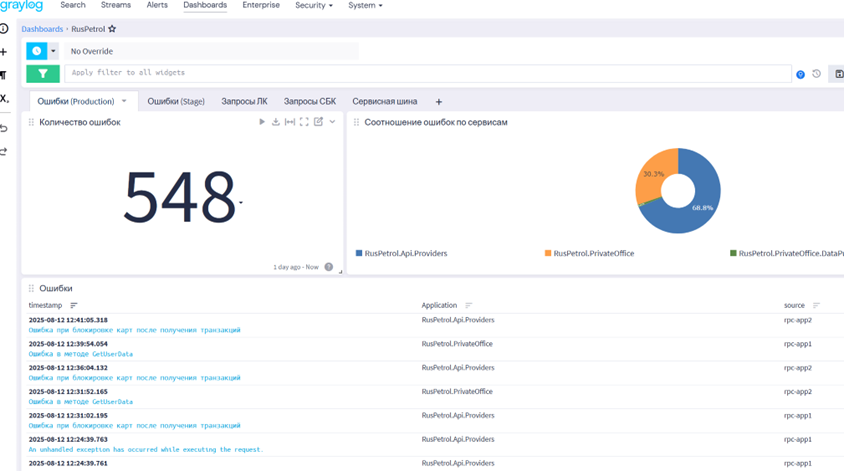Click stretch width icon on Количество ошибок widget
Screen dimensions: 844x471
coord(290,122)
